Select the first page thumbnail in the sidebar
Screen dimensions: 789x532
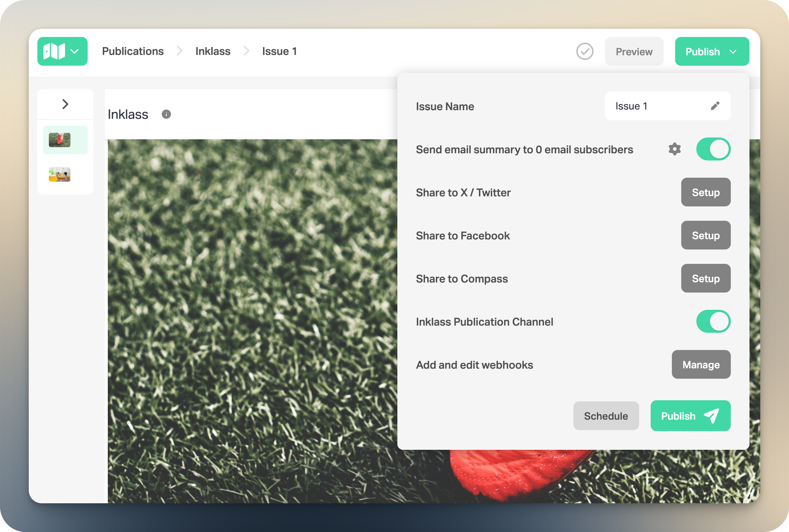tap(65, 140)
